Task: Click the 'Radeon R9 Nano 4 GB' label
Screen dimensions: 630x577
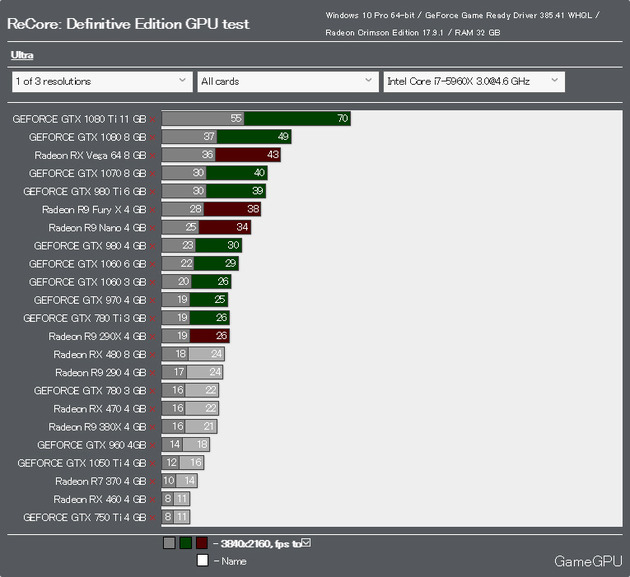Action: click(x=97, y=228)
